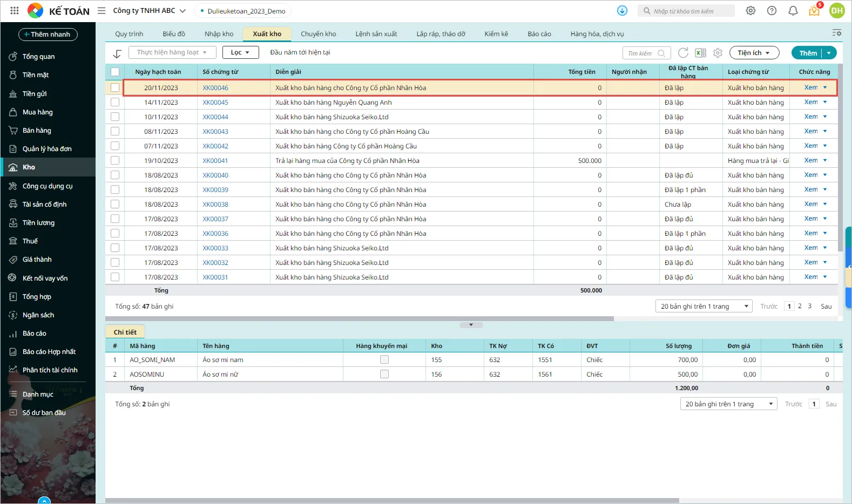Click the Tìm kiếm search field
Viewport: 852px width, 504px height.
642,53
